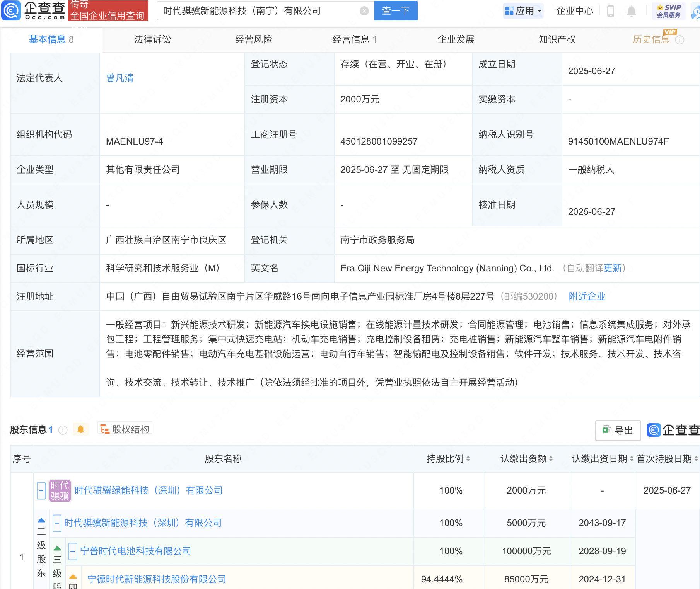Image resolution: width=700 pixels, height=589 pixels.
Task: Open 企业中心 in the header
Action: pos(574,11)
